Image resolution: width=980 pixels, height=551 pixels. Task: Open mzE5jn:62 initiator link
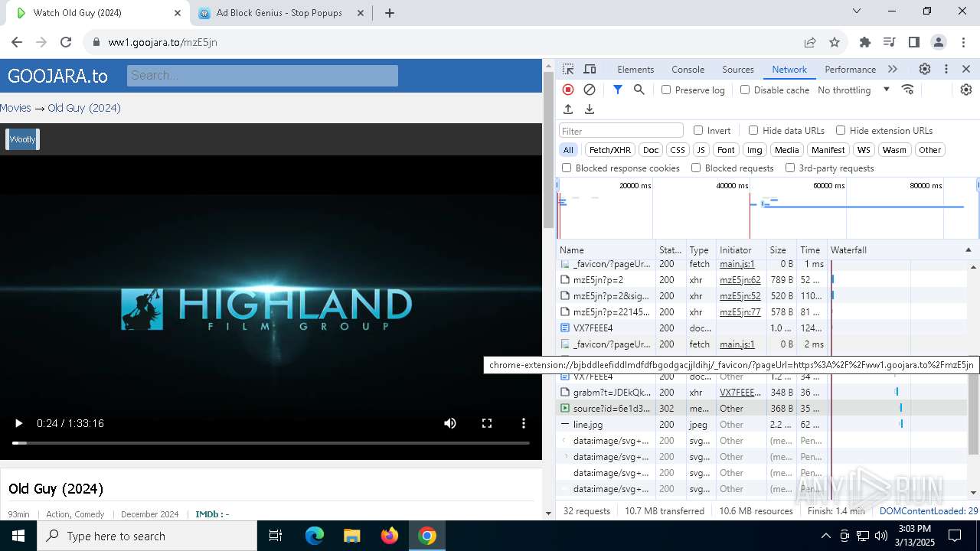tap(740, 280)
